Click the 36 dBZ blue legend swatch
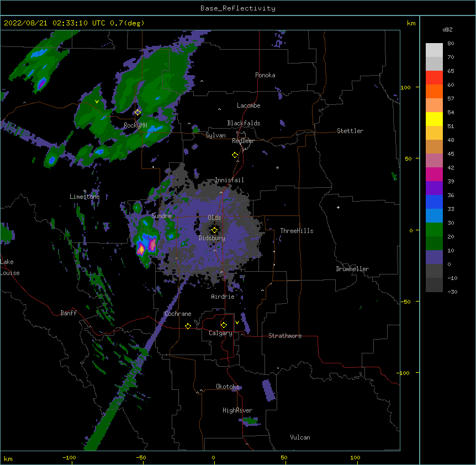 434,202
